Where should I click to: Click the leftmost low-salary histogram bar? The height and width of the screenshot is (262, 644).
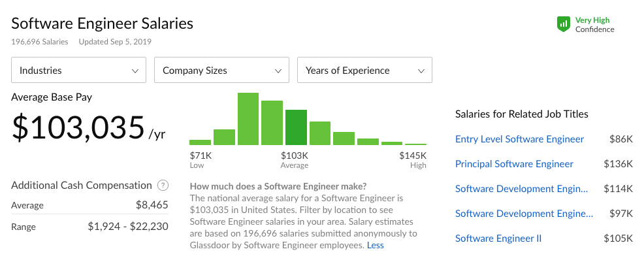click(x=200, y=142)
